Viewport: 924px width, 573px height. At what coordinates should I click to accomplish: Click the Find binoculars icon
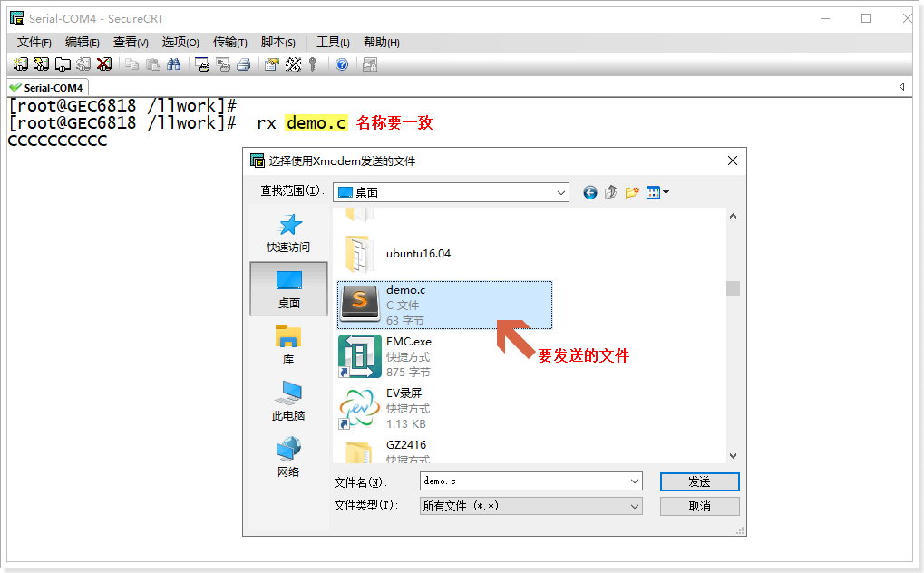(174, 64)
